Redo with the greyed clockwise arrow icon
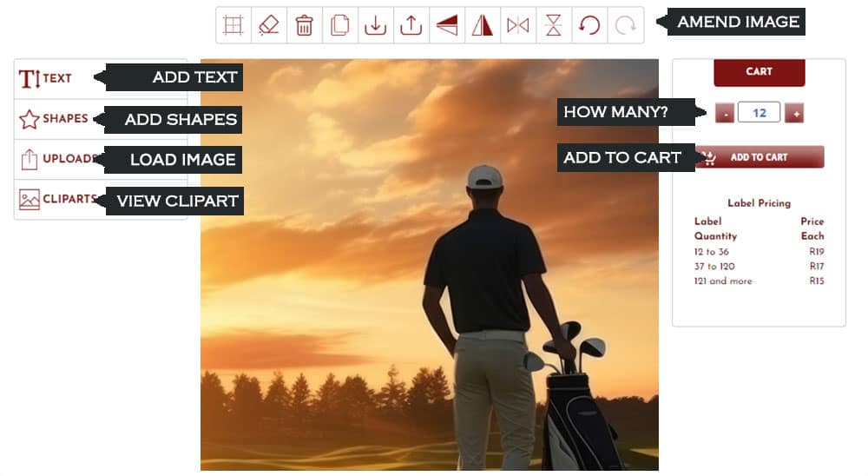868x476 pixels. pyautogui.click(x=625, y=25)
